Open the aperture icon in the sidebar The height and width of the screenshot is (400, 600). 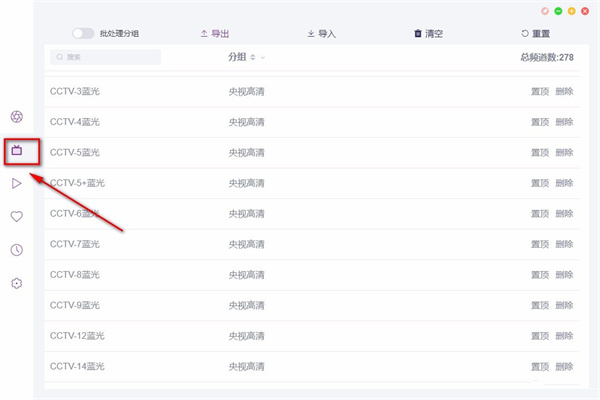coord(17,118)
